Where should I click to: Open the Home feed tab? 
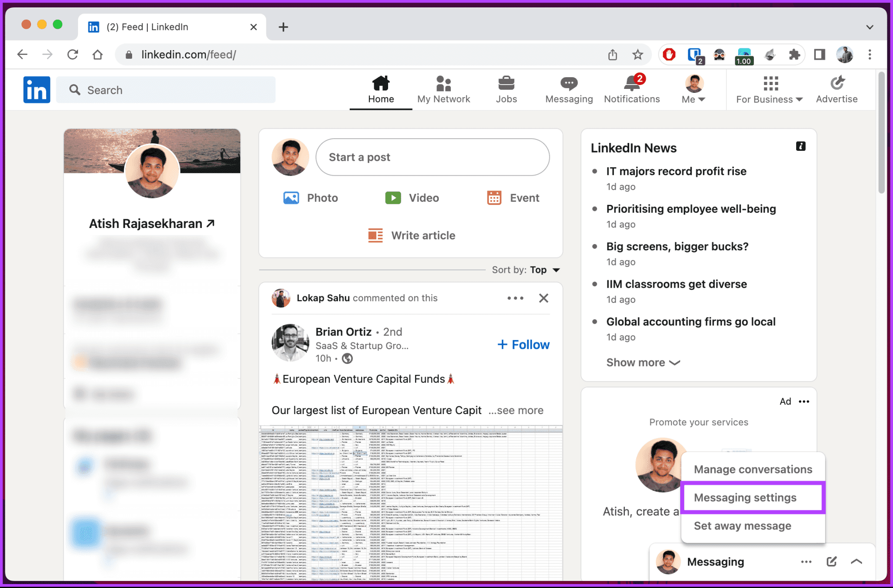point(381,90)
